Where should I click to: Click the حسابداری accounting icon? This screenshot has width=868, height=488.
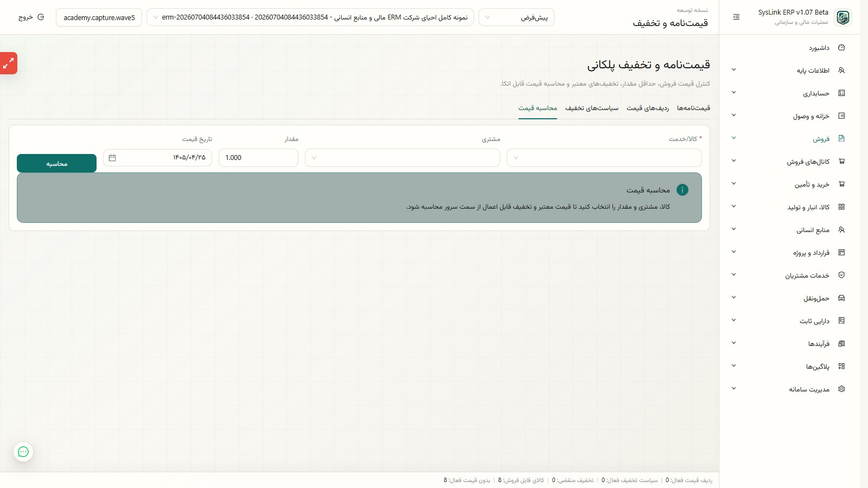841,93
